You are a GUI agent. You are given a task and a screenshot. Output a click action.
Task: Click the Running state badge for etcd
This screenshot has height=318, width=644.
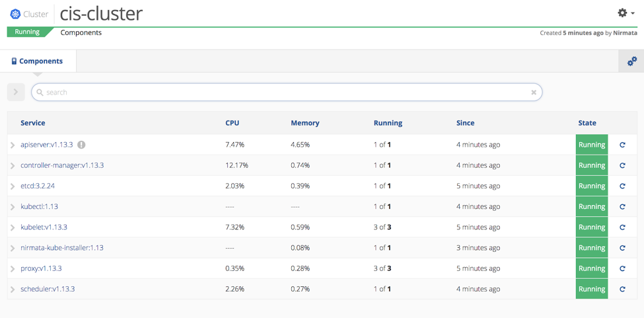click(592, 186)
